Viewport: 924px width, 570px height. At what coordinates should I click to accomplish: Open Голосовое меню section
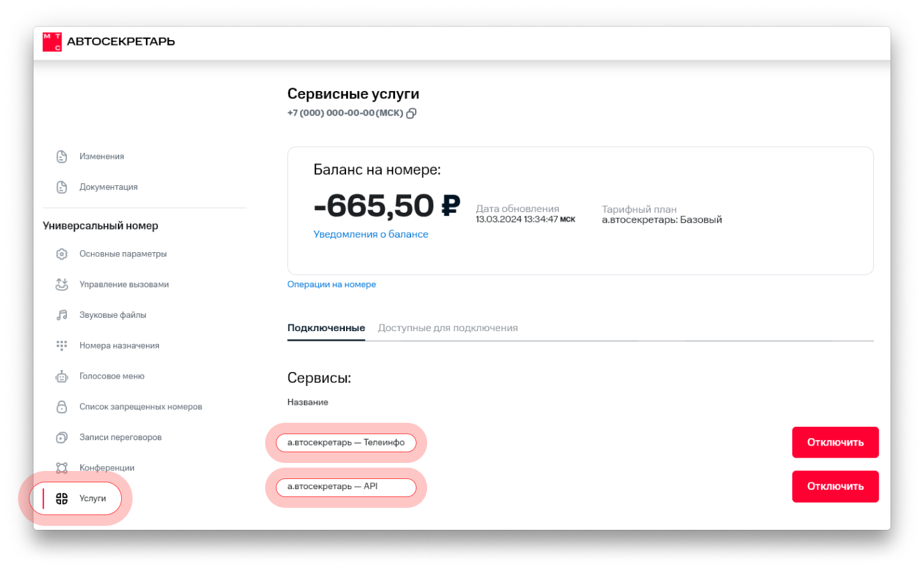(x=112, y=376)
